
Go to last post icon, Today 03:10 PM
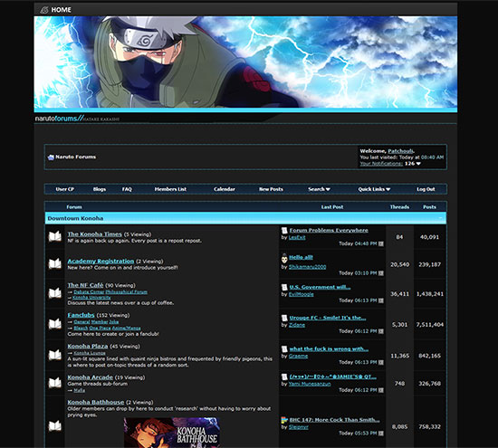[x=381, y=273]
